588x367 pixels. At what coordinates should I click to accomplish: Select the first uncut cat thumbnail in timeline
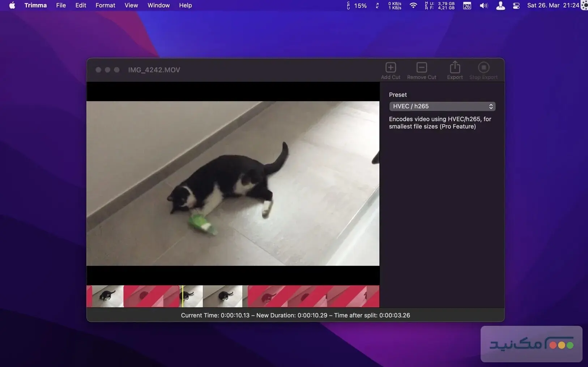coord(107,296)
